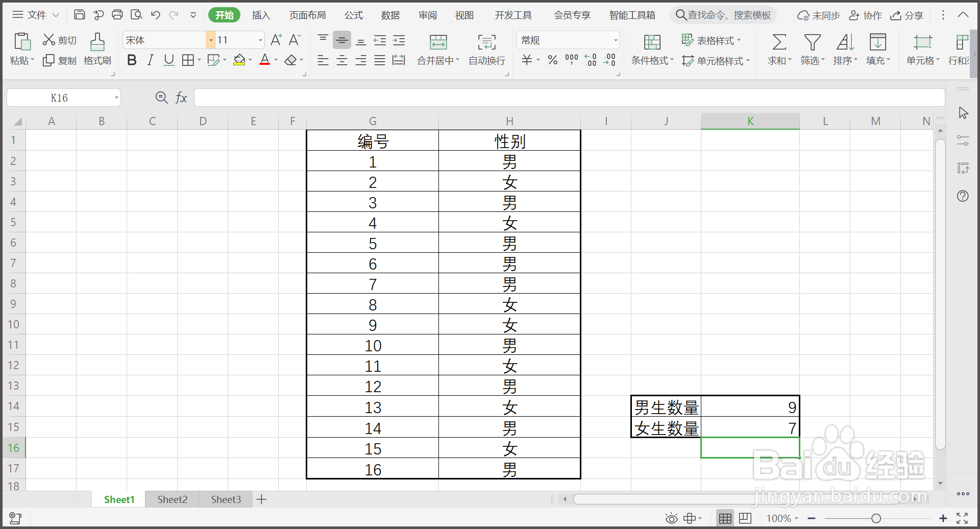Click the Print Preview icon
980x529 pixels.
tap(136, 15)
